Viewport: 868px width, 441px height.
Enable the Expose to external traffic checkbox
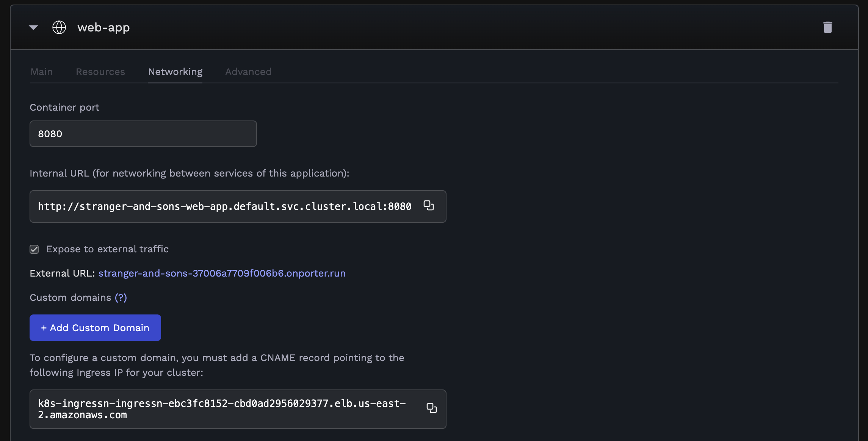(34, 249)
